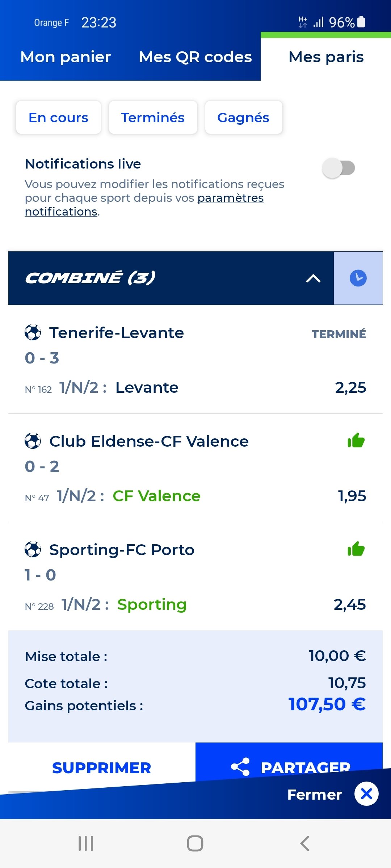Click the clock icon beside Combiné header
This screenshot has height=868, width=391.
coord(358,278)
